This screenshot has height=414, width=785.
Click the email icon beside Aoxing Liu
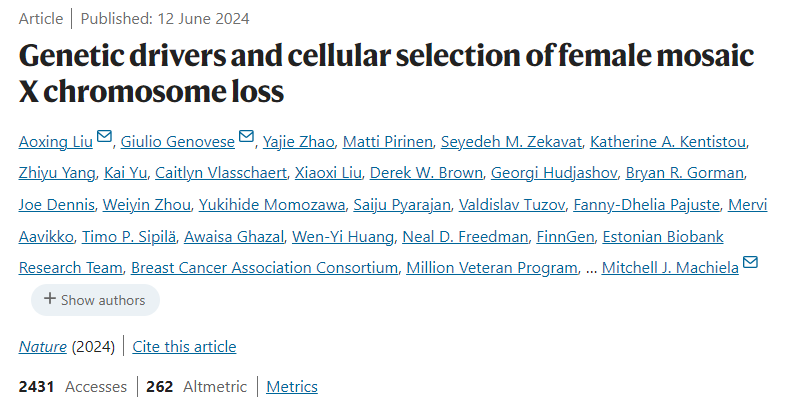tap(104, 136)
